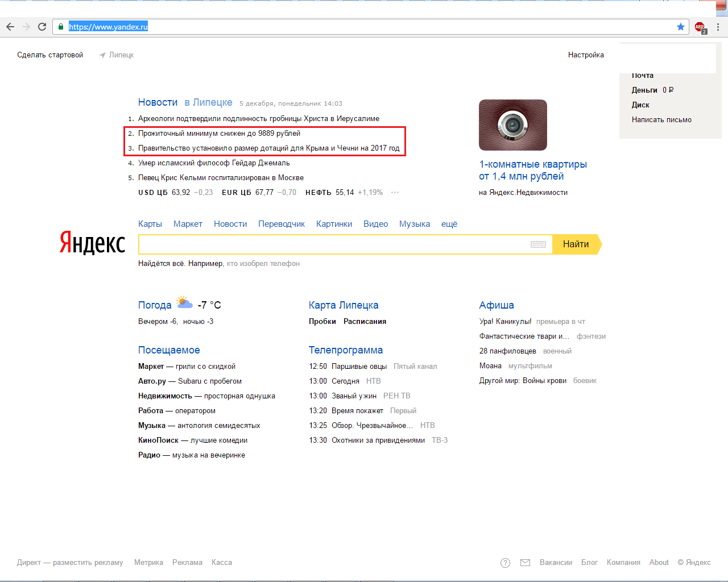Image resolution: width=728 pixels, height=582 pixels.
Task: Open the on-screen keyboard icon in search box
Action: pos(538,244)
